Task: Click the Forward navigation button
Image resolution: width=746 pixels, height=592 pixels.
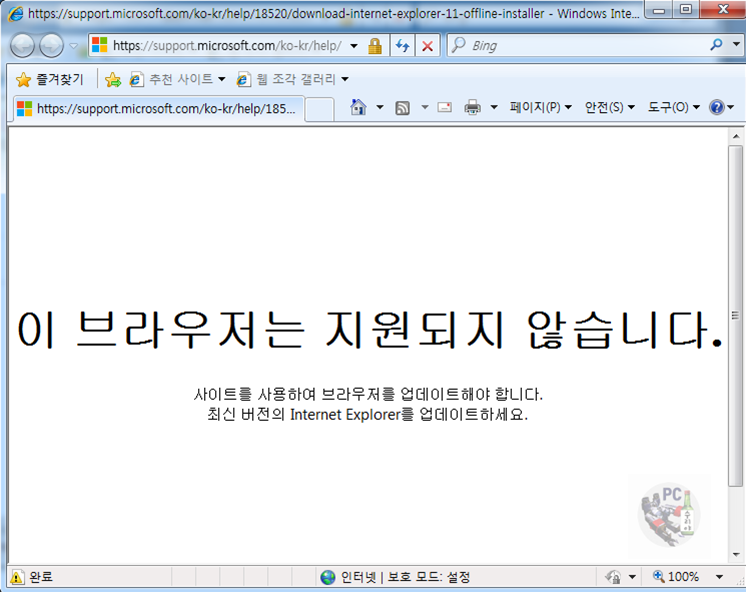Action: coord(51,46)
